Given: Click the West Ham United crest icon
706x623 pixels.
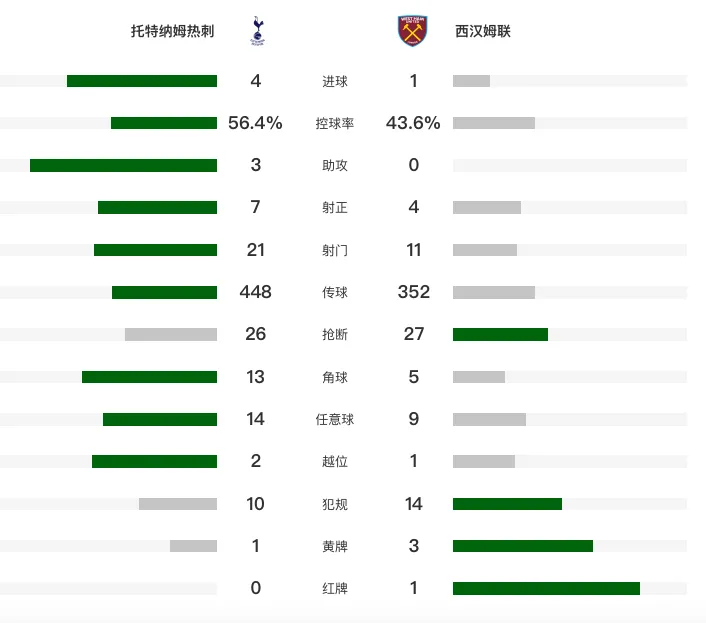Looking at the screenshot, I should pyautogui.click(x=412, y=31).
